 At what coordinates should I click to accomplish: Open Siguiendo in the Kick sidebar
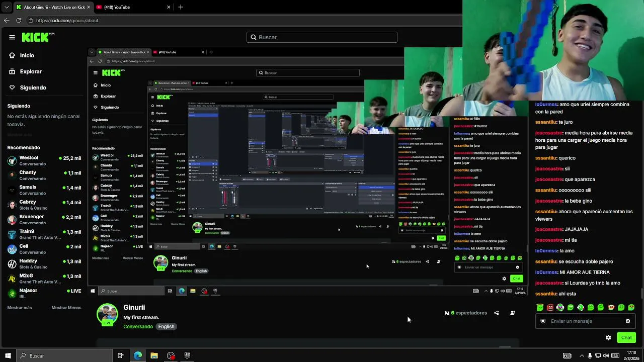pyautogui.click(x=28, y=87)
